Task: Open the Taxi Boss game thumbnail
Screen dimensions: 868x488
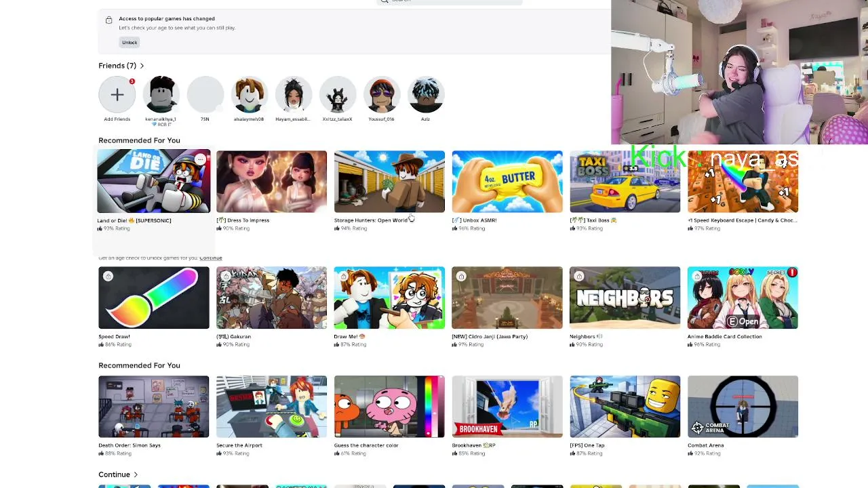Action: tap(625, 182)
